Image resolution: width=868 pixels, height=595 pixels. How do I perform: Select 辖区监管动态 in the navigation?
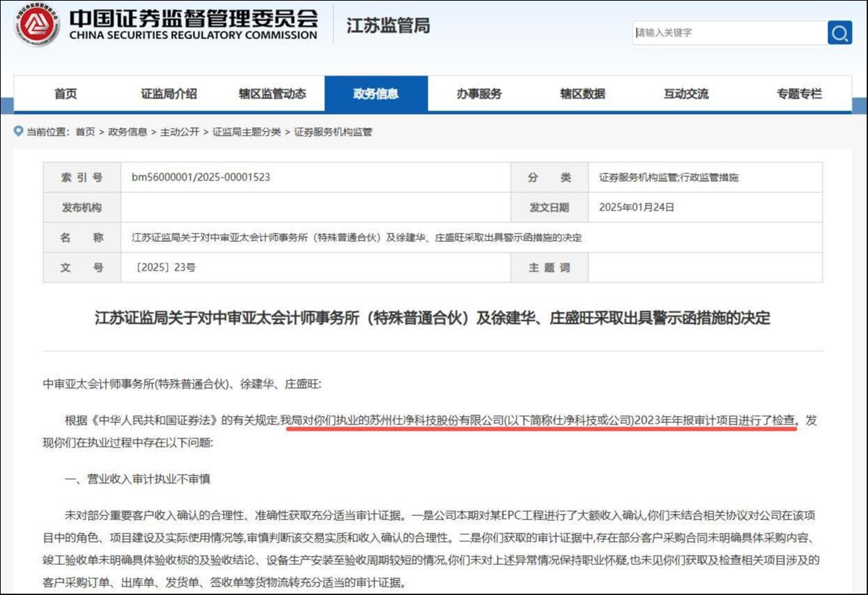coord(272,93)
